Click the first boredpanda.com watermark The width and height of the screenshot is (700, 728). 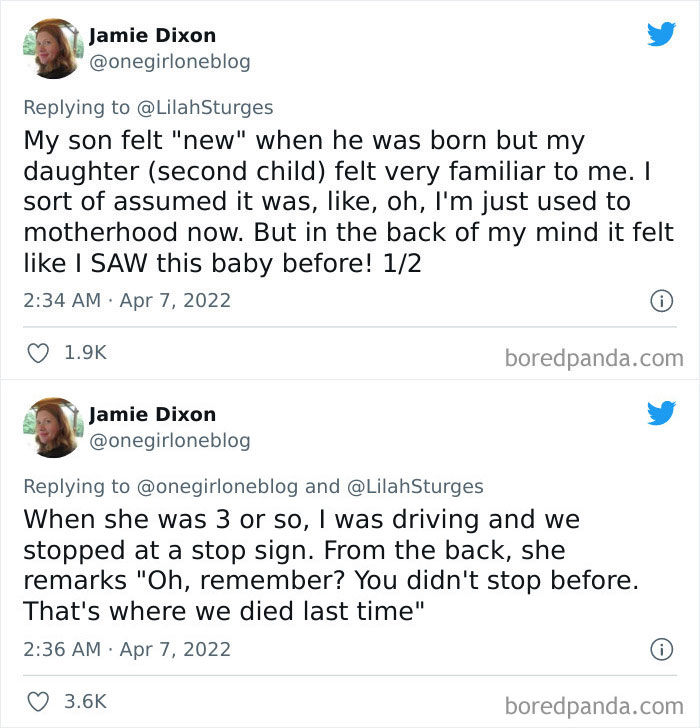594,358
